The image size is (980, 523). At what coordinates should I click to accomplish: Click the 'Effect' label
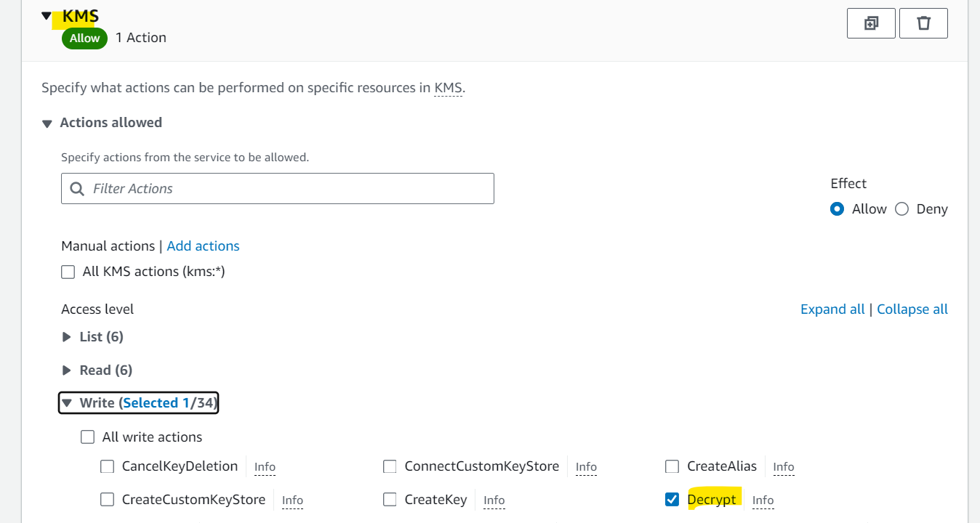pyautogui.click(x=848, y=184)
